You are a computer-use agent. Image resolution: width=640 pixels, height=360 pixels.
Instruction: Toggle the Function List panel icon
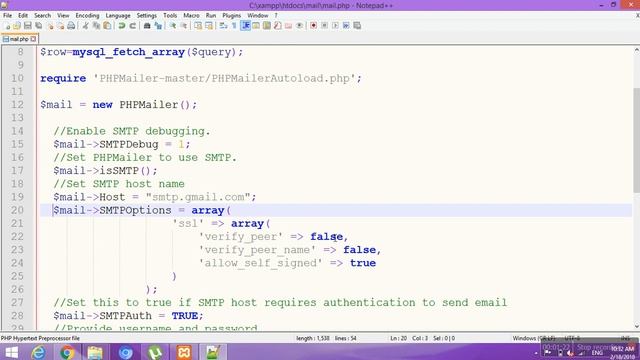coord(278,26)
